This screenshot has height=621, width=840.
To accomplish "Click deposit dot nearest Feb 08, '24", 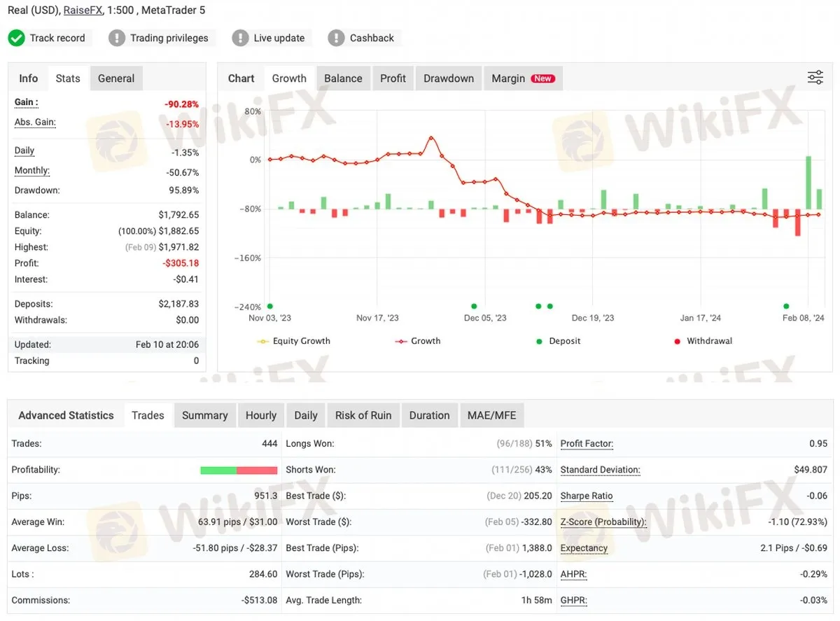I will 786,306.
